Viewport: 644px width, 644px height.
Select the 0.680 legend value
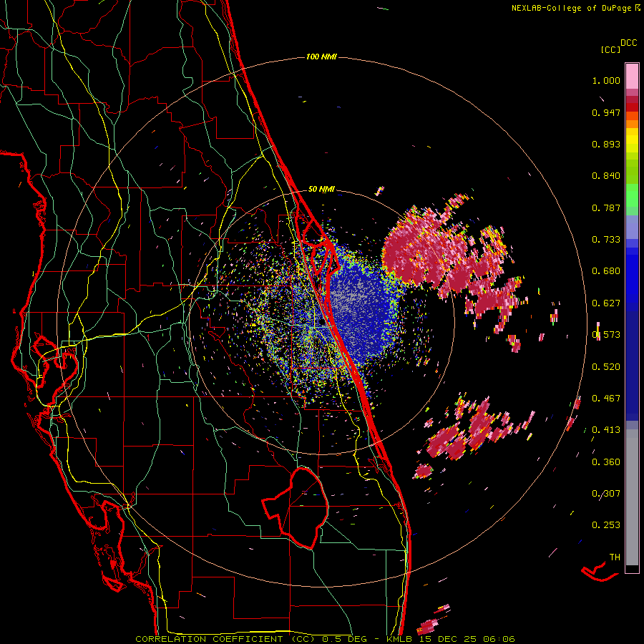[606, 271]
